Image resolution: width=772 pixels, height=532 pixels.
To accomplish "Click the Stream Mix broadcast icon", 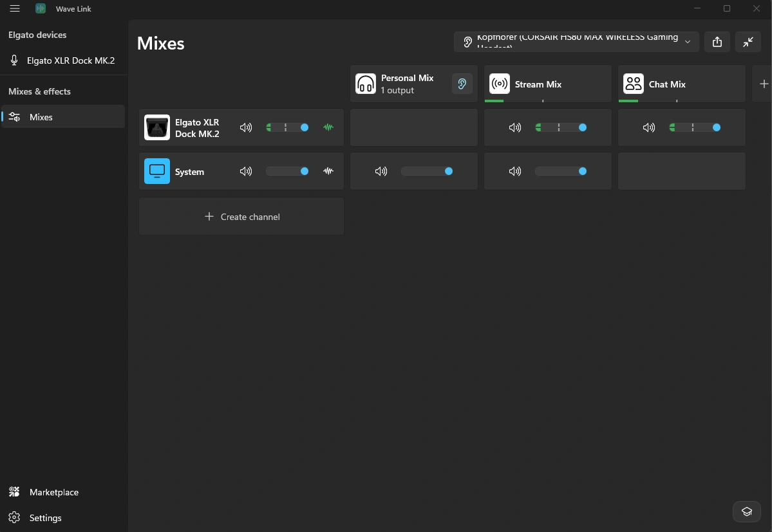I will (x=500, y=84).
